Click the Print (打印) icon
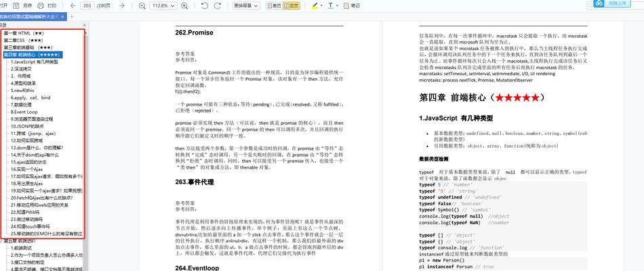This screenshot has width=644, height=271. (41, 5)
